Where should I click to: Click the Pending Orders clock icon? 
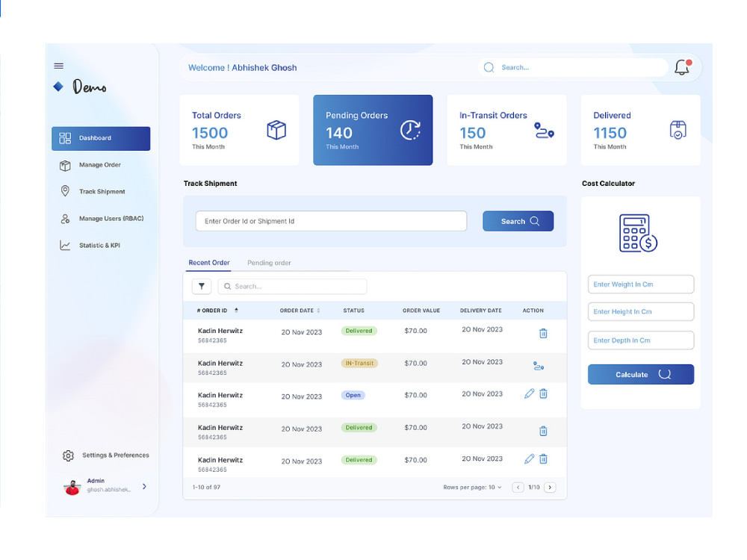[410, 129]
